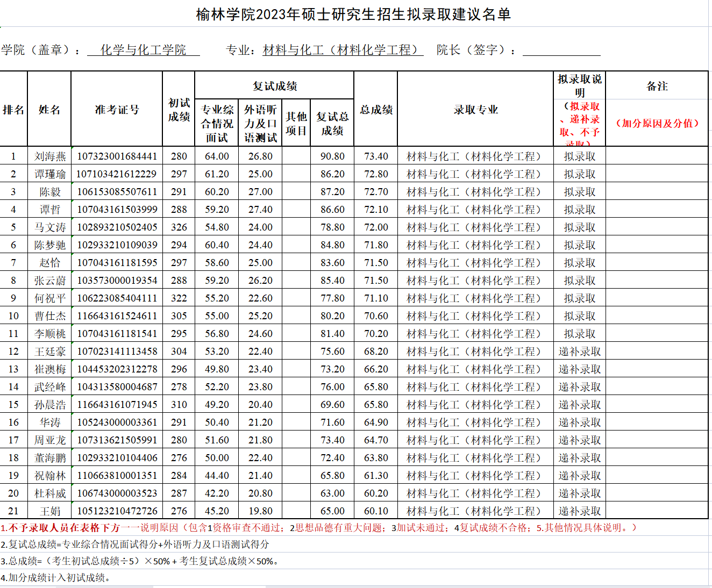The width and height of the screenshot is (712, 588).
Task: Select the note 3 总成绩 formula line
Action: 140,561
